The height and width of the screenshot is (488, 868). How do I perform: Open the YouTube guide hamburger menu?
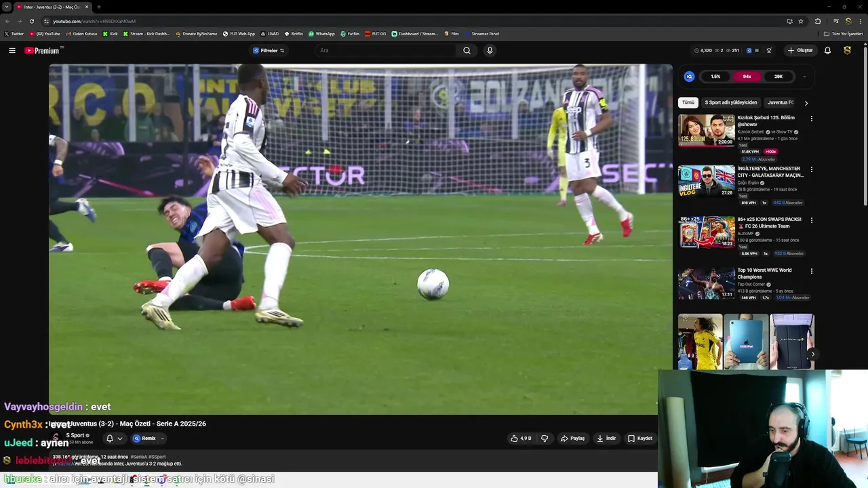point(12,50)
